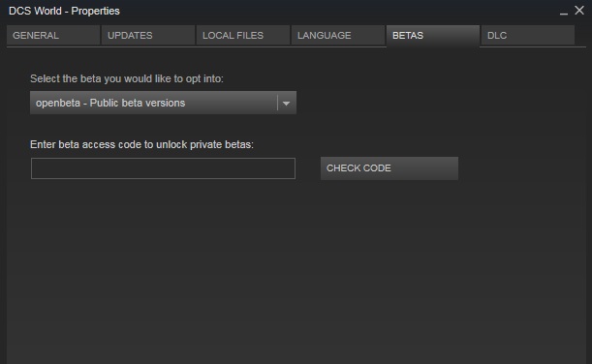The image size is (592, 364).
Task: Switch to the UPDATES tab
Action: pyautogui.click(x=148, y=36)
